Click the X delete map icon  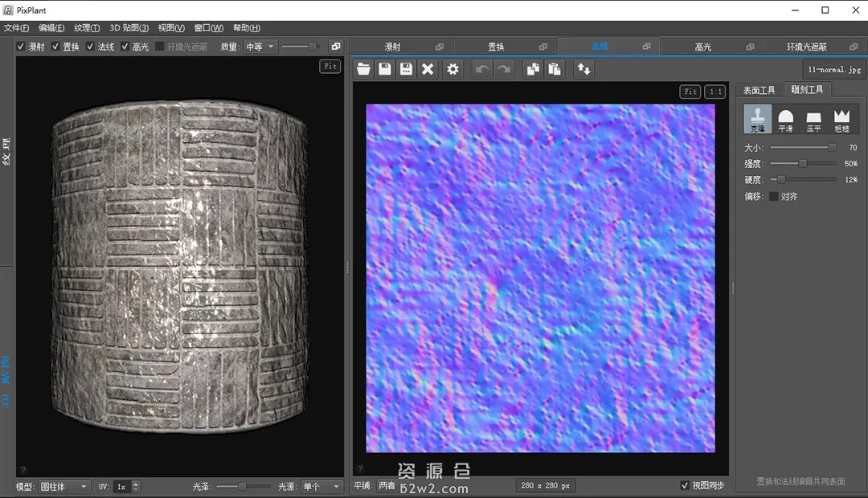coord(428,69)
